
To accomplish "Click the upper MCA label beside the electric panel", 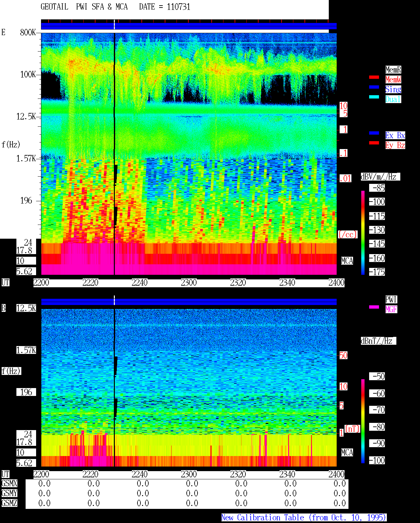I will 347,261.
